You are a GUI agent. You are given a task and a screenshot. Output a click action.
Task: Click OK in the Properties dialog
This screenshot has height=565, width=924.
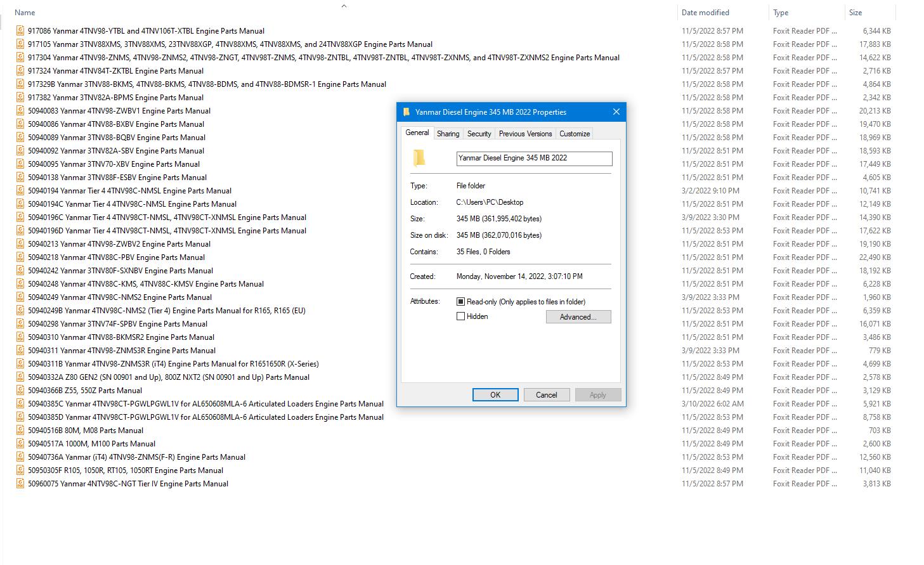[495, 394]
